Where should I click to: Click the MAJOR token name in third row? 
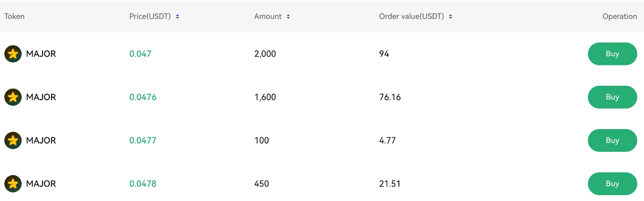point(41,140)
